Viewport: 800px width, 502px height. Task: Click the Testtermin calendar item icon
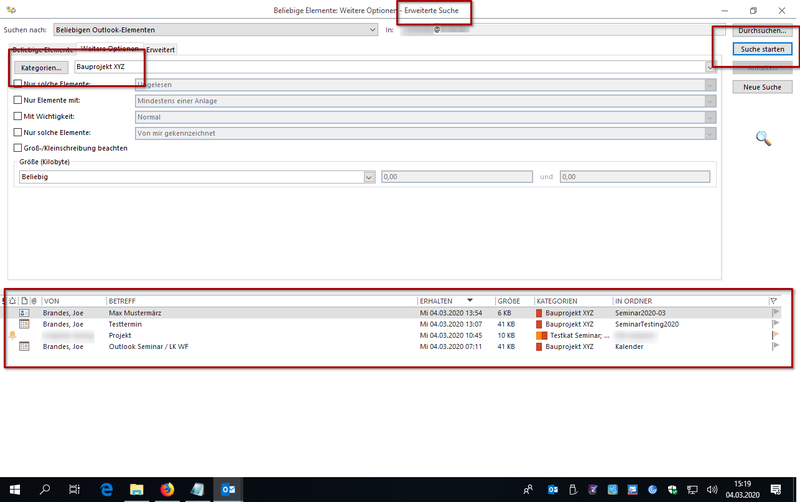24,324
